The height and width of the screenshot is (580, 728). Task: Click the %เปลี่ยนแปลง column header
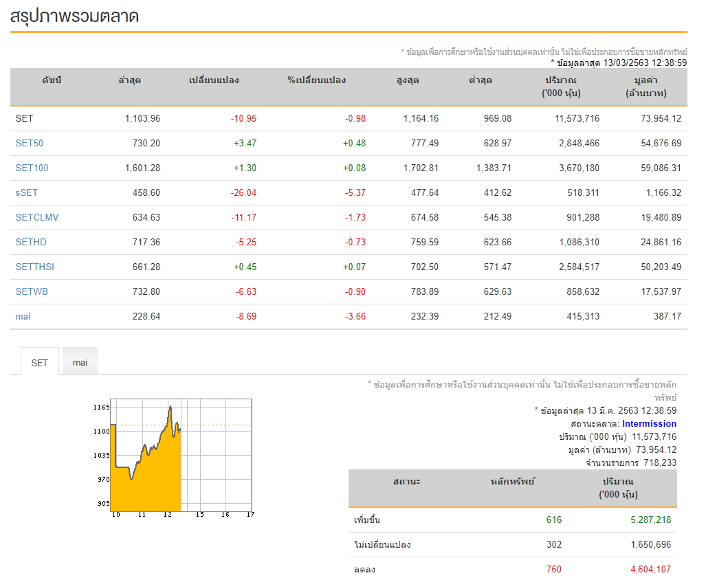pyautogui.click(x=317, y=80)
